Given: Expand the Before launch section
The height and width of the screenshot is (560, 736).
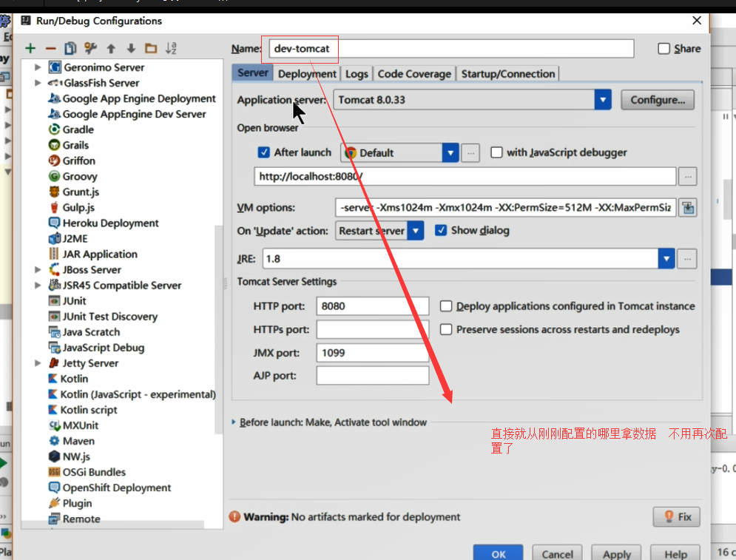Looking at the screenshot, I should tap(234, 422).
